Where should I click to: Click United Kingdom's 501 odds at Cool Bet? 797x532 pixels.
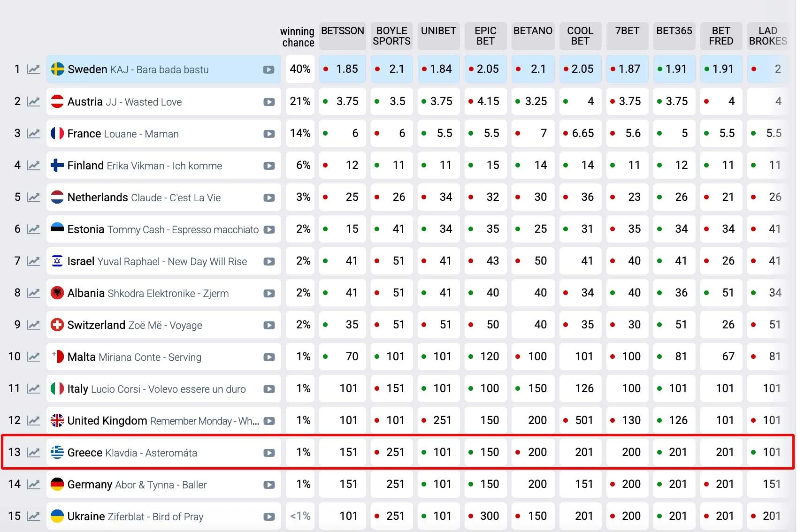pos(581,420)
